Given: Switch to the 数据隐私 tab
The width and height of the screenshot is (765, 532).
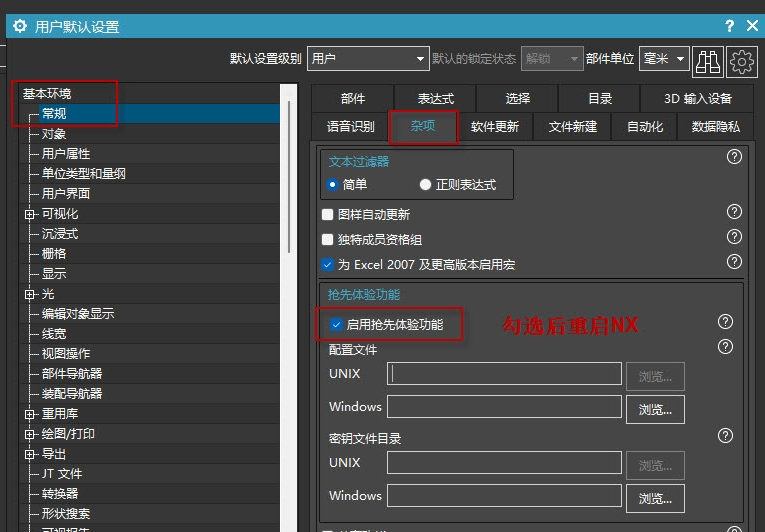Looking at the screenshot, I should pyautogui.click(x=716, y=127).
